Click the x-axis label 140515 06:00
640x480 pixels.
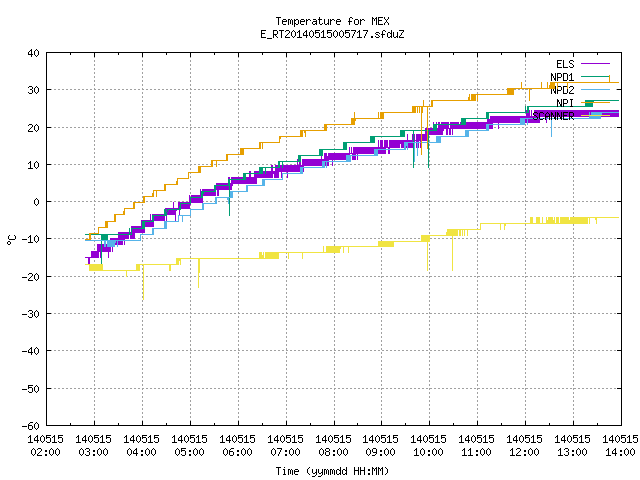237,445
